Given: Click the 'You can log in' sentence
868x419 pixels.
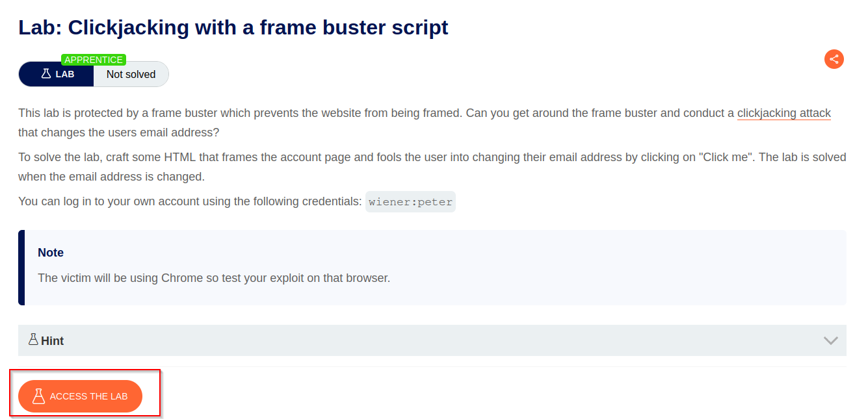Looking at the screenshot, I should [190, 201].
